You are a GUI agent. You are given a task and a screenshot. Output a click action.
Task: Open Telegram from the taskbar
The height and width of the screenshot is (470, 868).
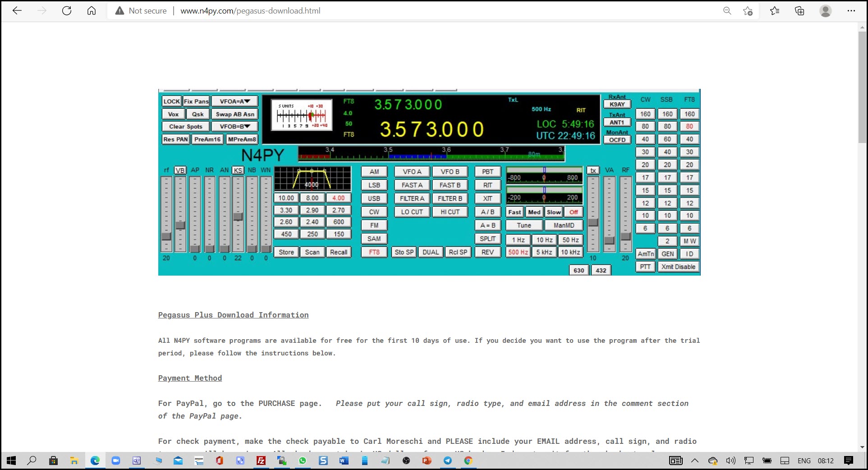[x=447, y=461]
